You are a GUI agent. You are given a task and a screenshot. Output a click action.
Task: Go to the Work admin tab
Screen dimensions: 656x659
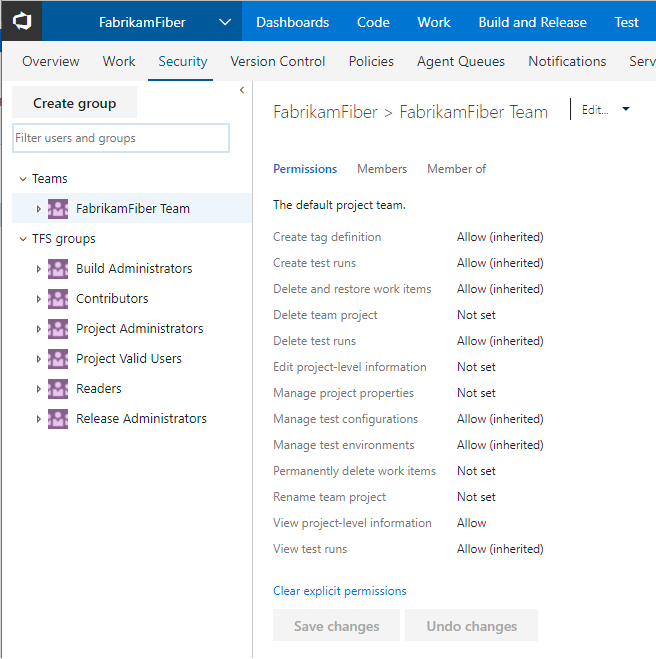pyautogui.click(x=119, y=61)
